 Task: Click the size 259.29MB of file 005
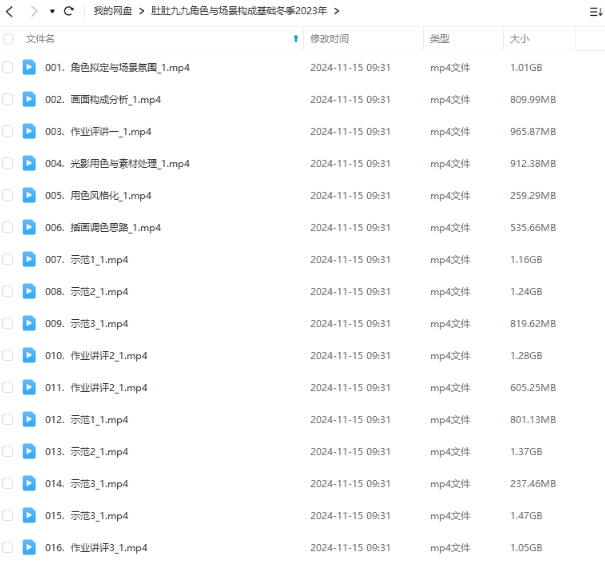pos(533,196)
